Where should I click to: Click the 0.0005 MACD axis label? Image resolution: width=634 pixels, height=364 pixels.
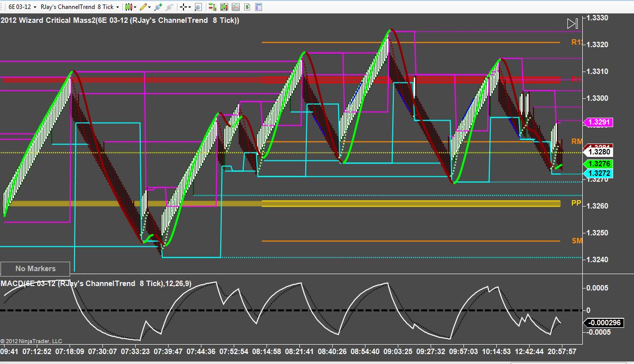click(x=597, y=288)
